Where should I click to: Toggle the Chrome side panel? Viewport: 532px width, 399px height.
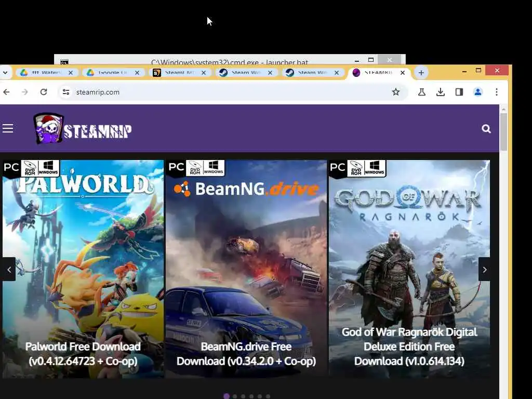point(459,92)
